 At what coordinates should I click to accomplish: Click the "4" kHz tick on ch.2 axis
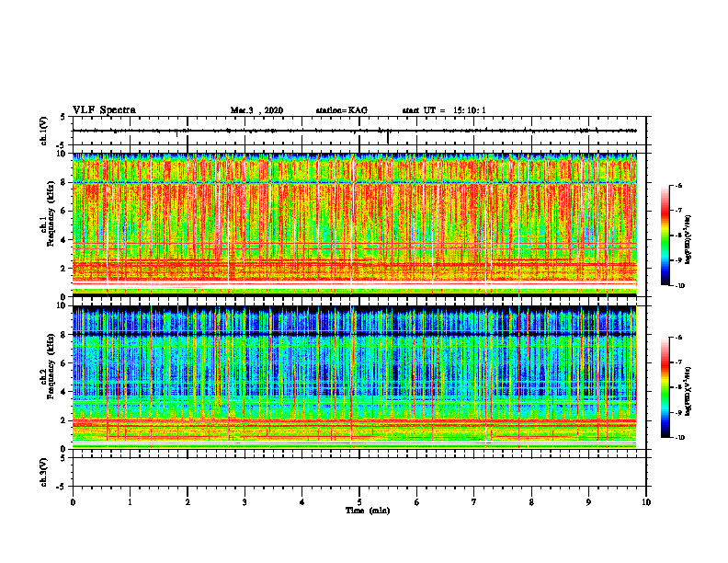pos(64,392)
